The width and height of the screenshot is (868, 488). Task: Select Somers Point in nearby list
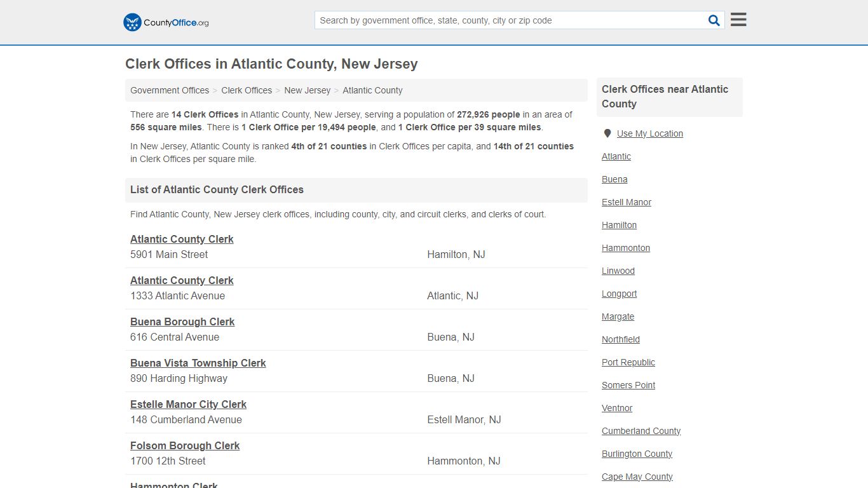click(628, 385)
